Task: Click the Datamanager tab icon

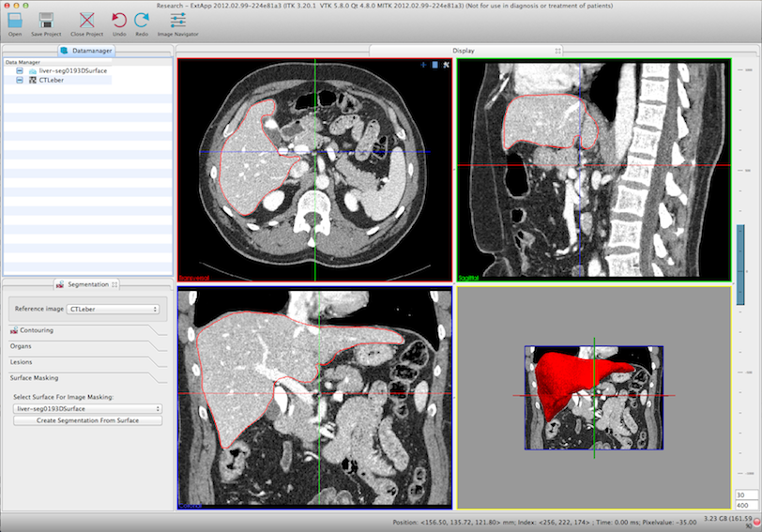Action: click(64, 51)
